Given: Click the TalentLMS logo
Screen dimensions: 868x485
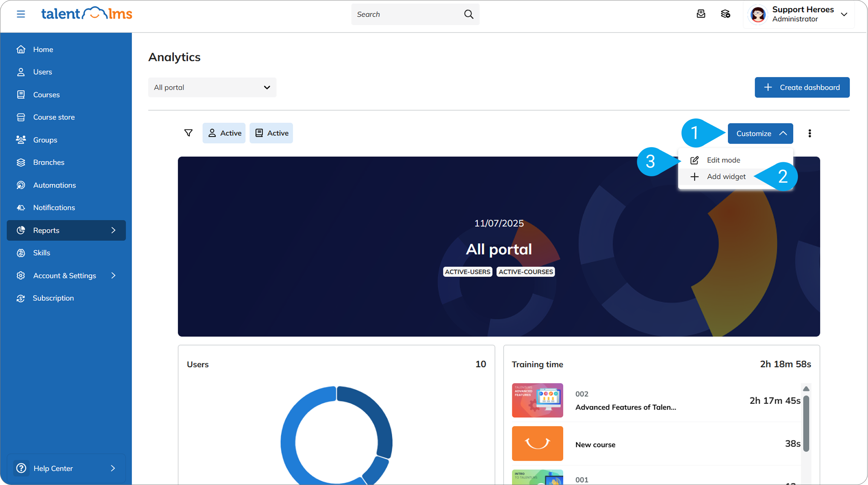Looking at the screenshot, I should click(x=87, y=14).
